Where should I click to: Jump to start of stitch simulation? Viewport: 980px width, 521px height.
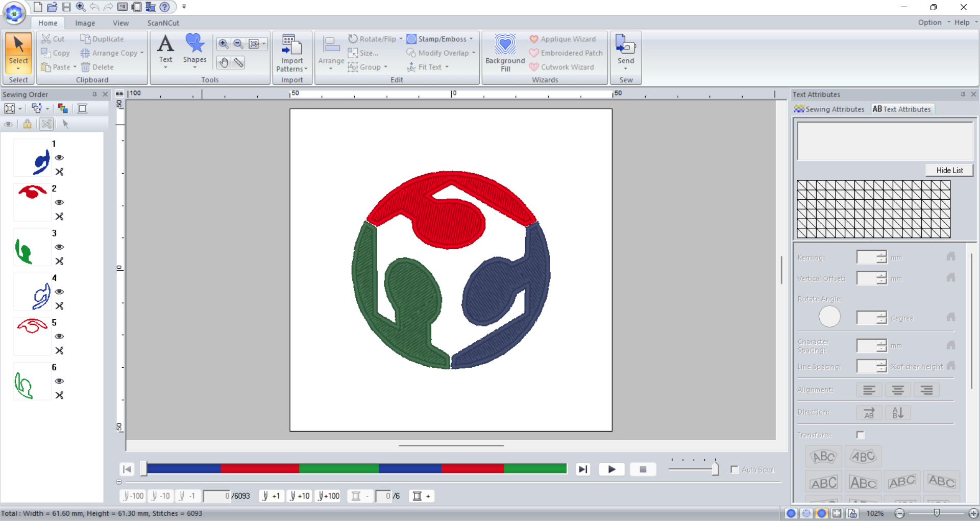point(127,469)
